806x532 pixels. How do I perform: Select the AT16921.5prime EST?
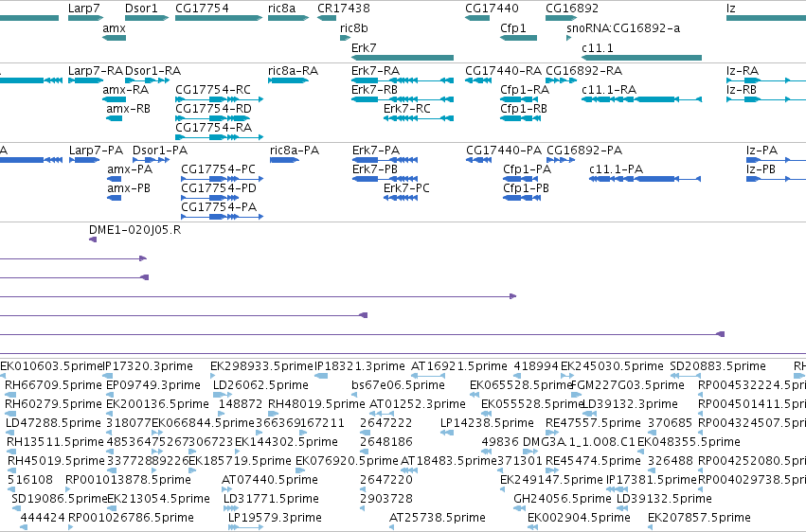[x=428, y=376]
